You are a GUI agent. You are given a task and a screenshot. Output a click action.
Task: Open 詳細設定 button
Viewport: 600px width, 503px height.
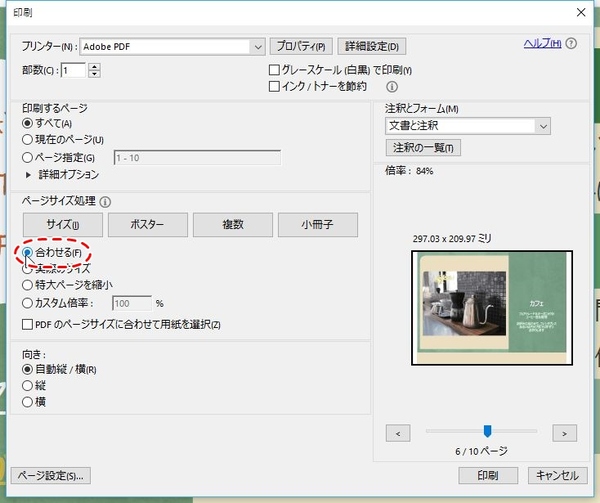point(372,46)
